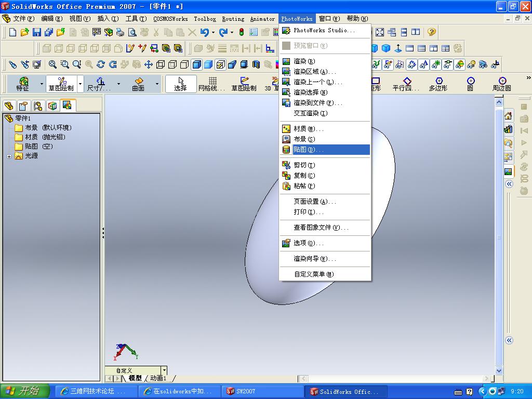Click the task pane Design Library icon
The width and height of the screenshot is (532, 399).
click(x=508, y=129)
